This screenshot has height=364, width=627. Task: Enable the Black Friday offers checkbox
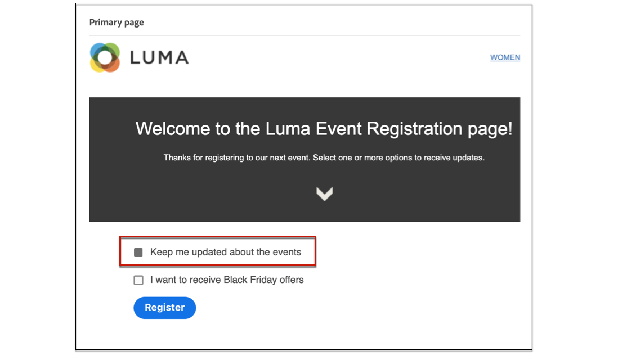[138, 280]
